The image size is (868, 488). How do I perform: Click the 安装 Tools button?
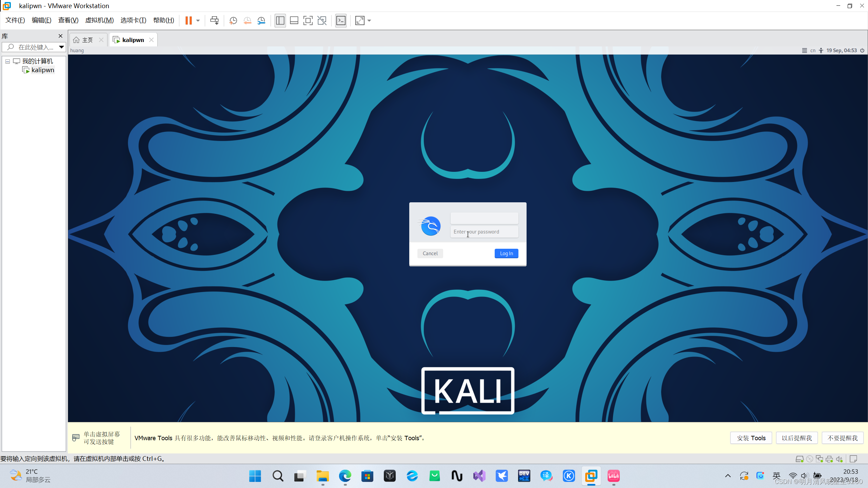click(x=751, y=438)
